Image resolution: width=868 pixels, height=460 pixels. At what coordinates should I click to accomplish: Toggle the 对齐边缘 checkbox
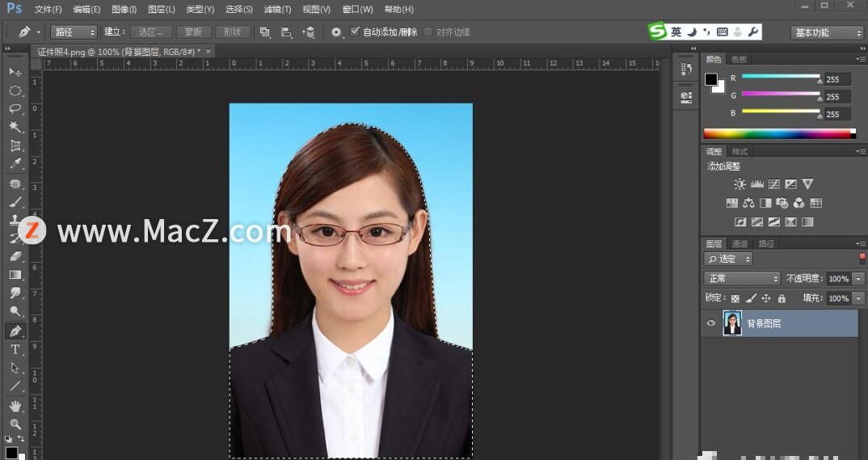click(x=428, y=32)
